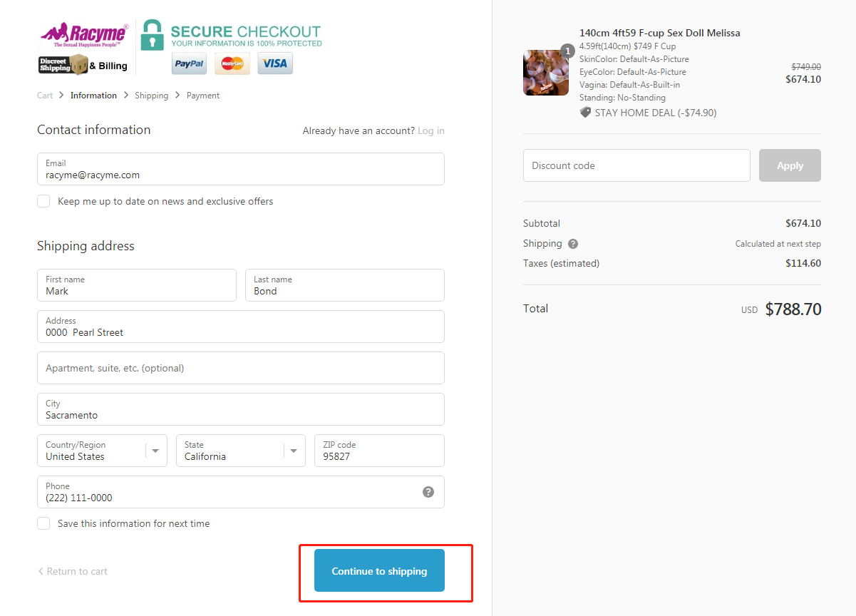This screenshot has width=856, height=616.
Task: Click the question mark in Phone field
Action: (428, 492)
